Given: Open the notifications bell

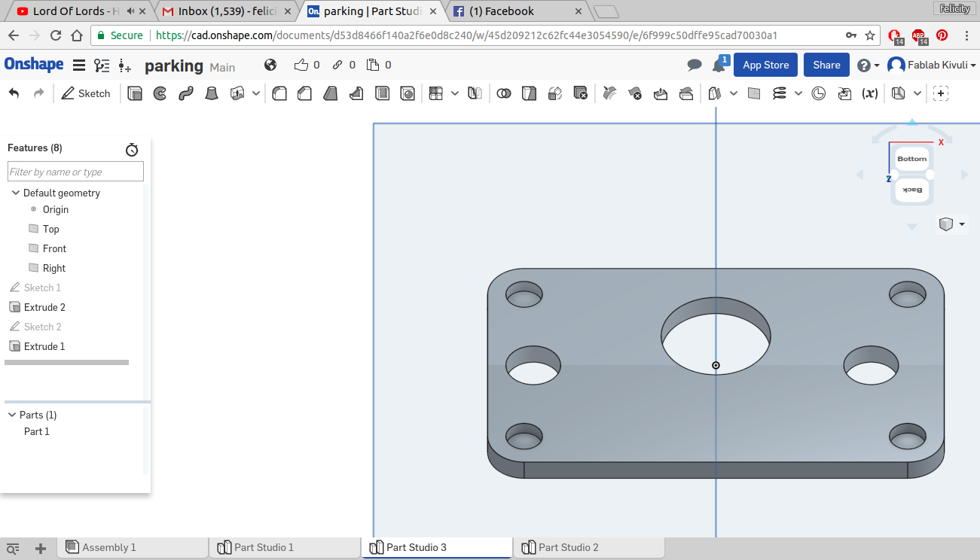Looking at the screenshot, I should click(719, 65).
